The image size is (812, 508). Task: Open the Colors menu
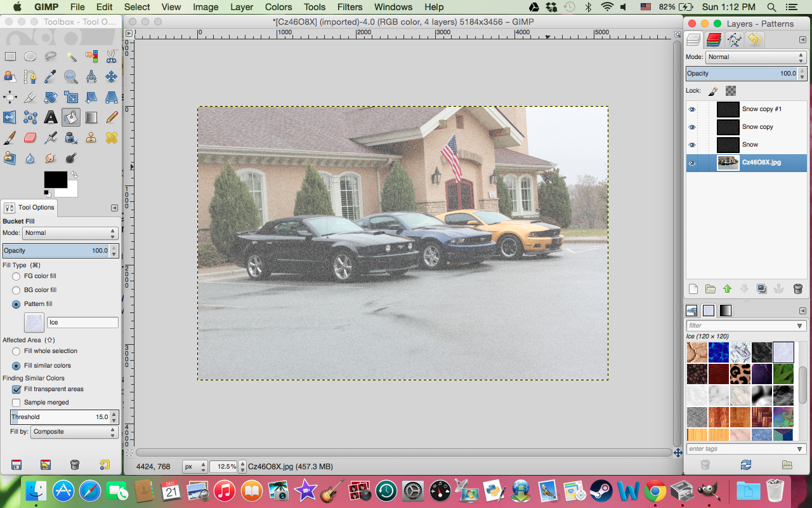coord(278,7)
